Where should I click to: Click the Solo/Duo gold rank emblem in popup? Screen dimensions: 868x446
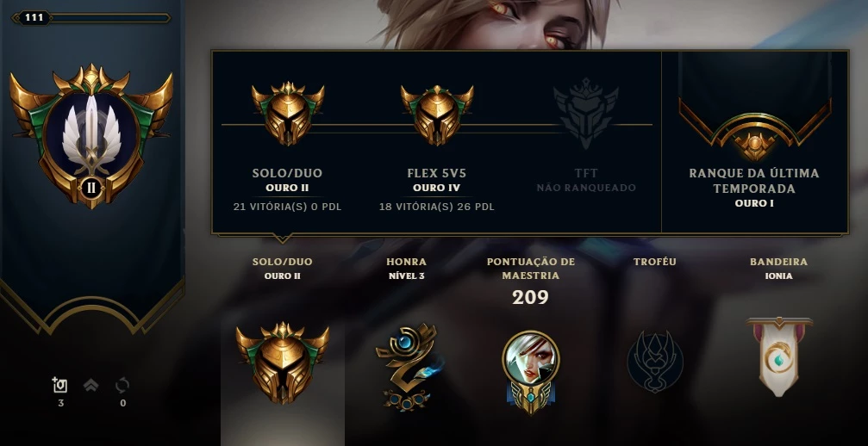287,114
